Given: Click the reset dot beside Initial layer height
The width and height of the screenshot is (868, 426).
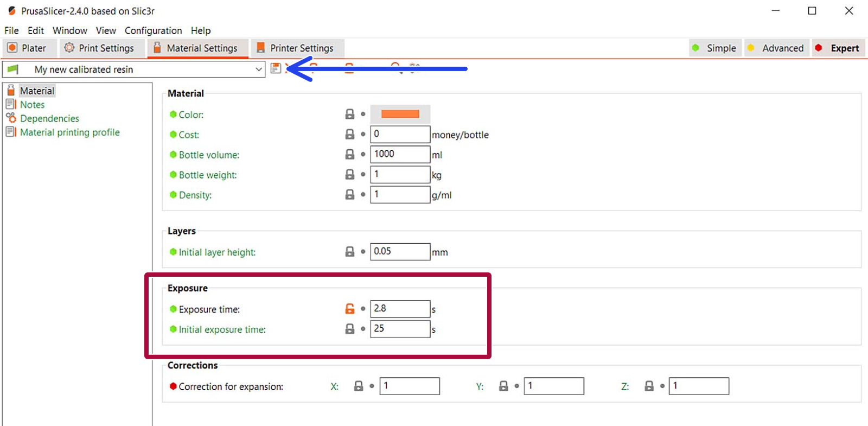Looking at the screenshot, I should pyautogui.click(x=363, y=252).
